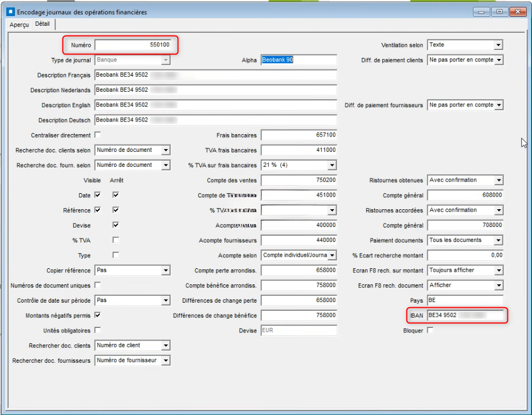The height and width of the screenshot is (415, 532).
Task: Check the Bloquer checkbox
Action: click(x=431, y=330)
